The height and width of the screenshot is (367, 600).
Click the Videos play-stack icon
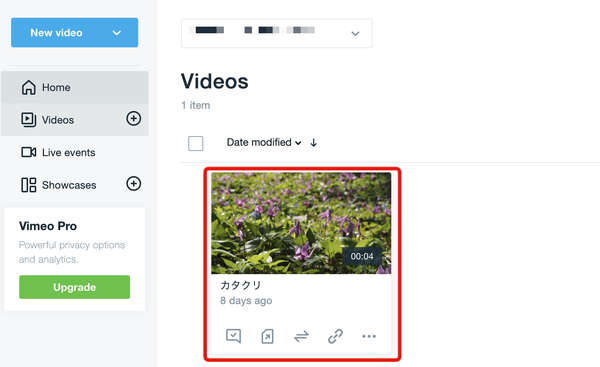pos(28,120)
